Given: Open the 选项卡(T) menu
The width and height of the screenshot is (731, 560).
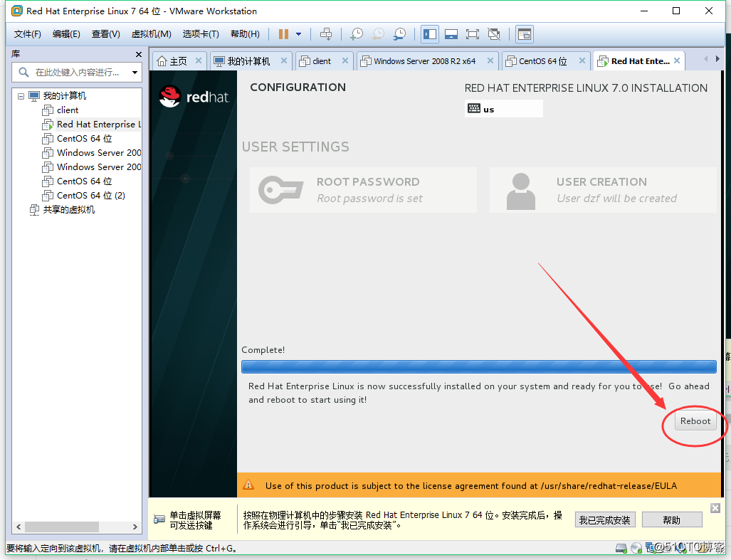Looking at the screenshot, I should tap(201, 34).
